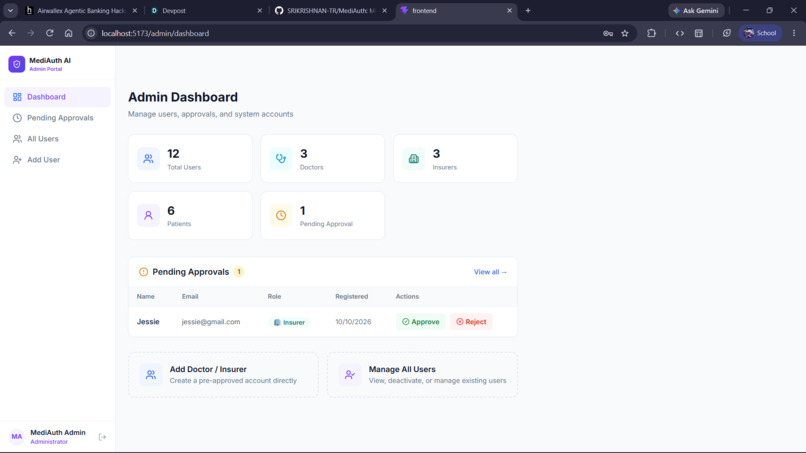Close the Devpost tab
806x453 pixels.
[x=260, y=10]
